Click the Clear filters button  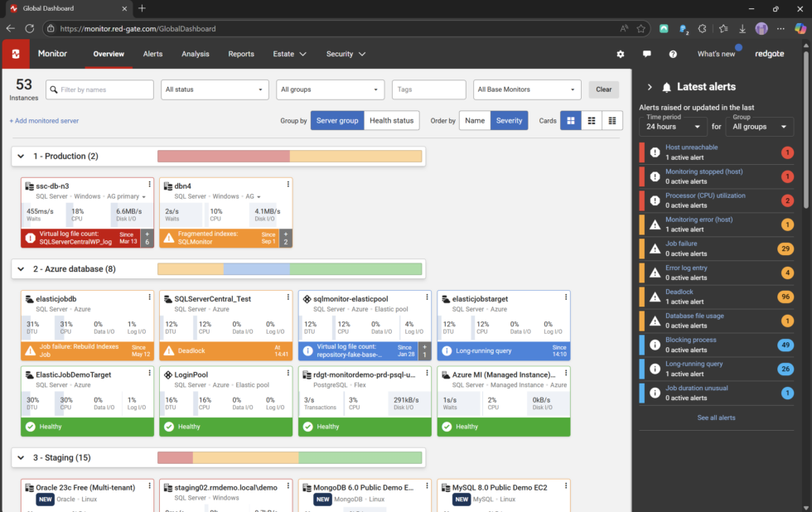(603, 89)
